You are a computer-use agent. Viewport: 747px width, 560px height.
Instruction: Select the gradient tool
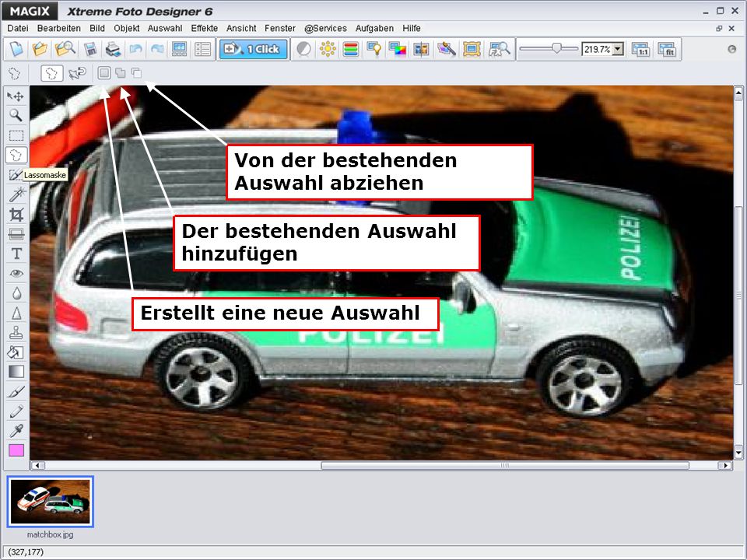click(x=16, y=372)
